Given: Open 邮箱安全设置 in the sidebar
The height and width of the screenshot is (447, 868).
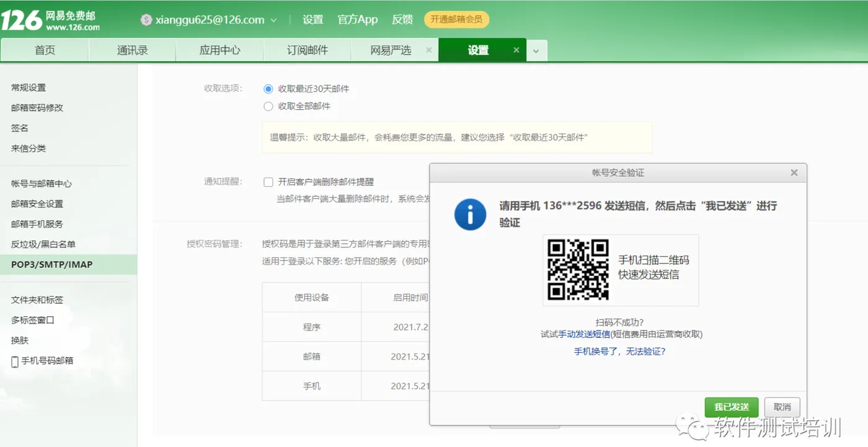Looking at the screenshot, I should (x=37, y=204).
